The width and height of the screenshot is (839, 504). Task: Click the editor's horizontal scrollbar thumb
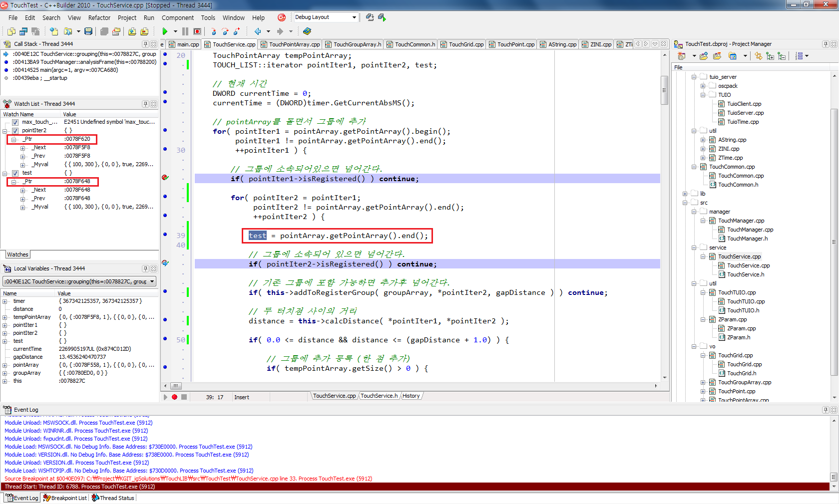point(175,386)
